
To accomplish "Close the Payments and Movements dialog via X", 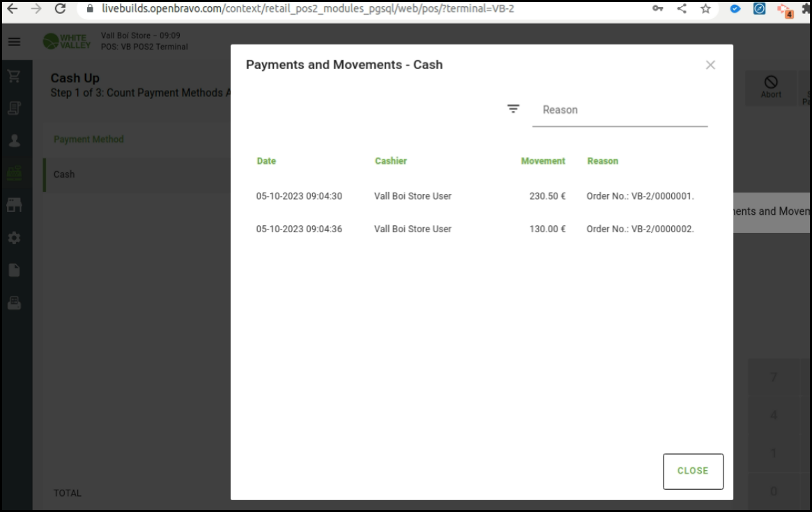I will 710,65.
